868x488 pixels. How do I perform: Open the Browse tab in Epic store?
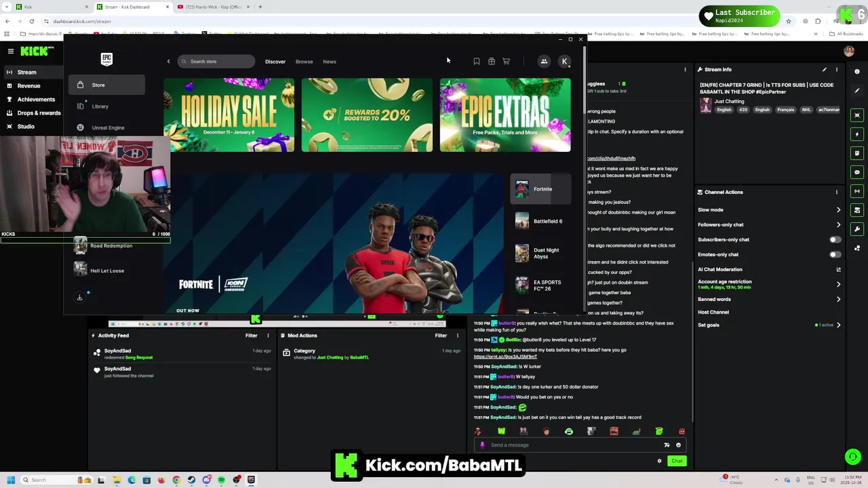(304, 62)
